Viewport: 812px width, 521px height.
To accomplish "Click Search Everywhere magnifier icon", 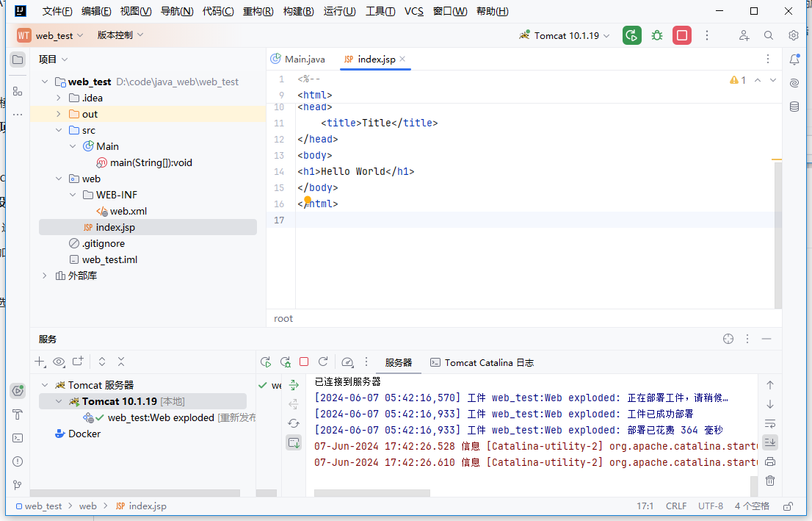I will point(769,35).
